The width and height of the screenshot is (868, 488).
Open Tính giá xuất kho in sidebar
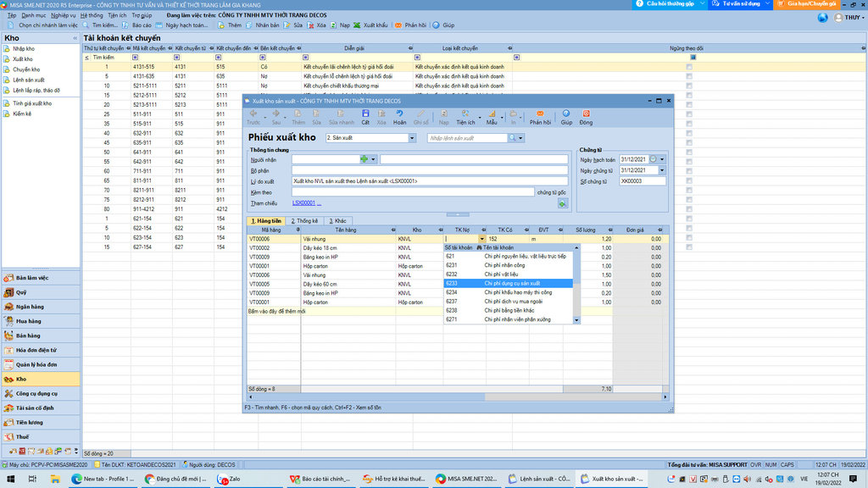click(32, 103)
